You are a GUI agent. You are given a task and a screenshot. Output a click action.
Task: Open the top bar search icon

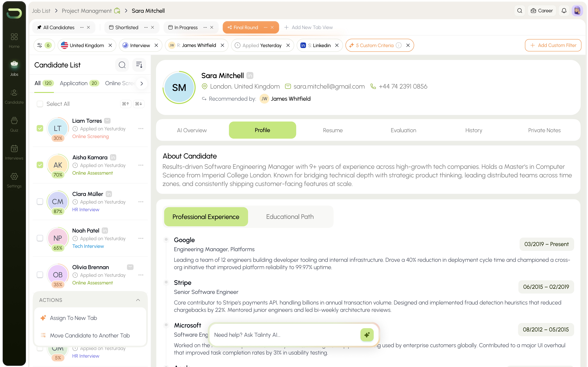click(x=520, y=11)
